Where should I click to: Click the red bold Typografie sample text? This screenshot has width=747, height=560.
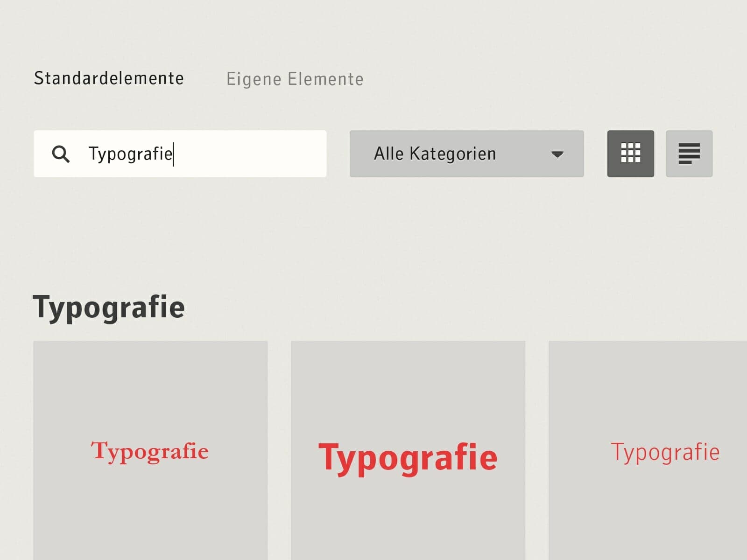tap(408, 457)
